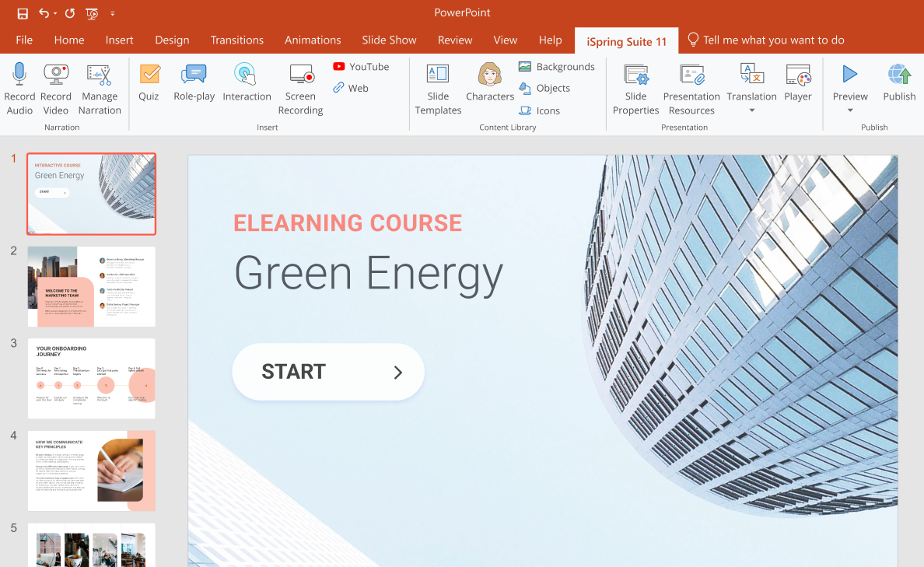This screenshot has height=567, width=924.
Task: Open the File menu tab
Action: point(24,40)
